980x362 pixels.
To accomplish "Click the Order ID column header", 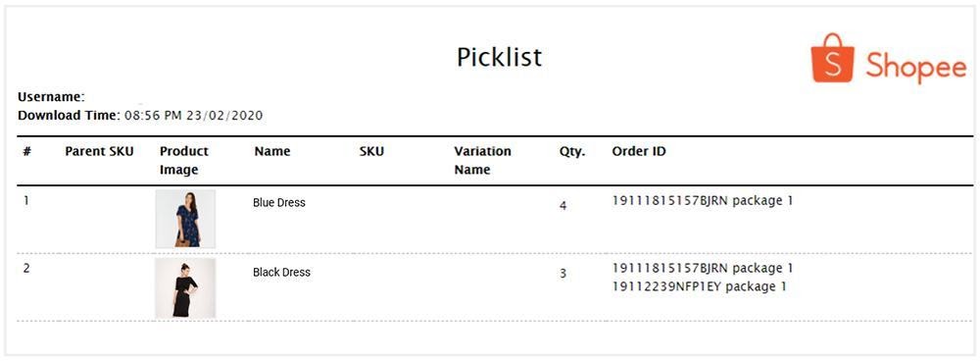I will coord(639,151).
